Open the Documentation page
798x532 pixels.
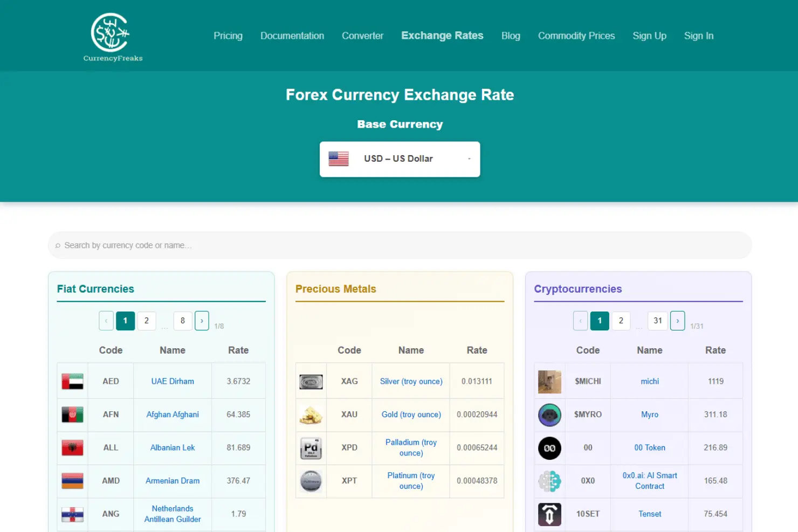coord(292,36)
